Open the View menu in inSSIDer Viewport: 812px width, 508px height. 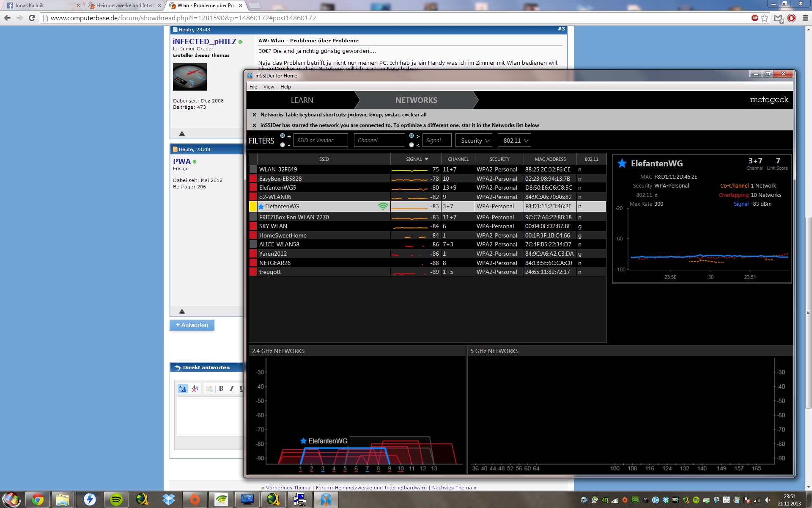click(x=269, y=87)
